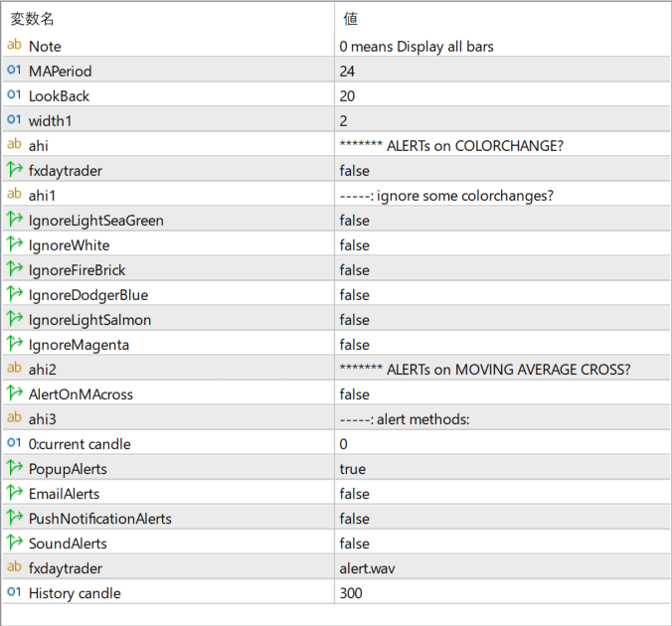Toggle the EmailAlerts false value
The image size is (672, 626).
[354, 494]
